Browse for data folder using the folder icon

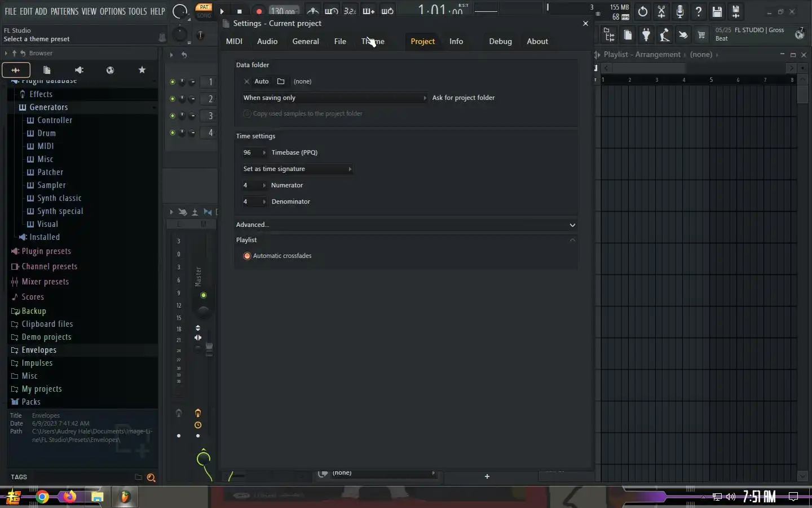[281, 81]
